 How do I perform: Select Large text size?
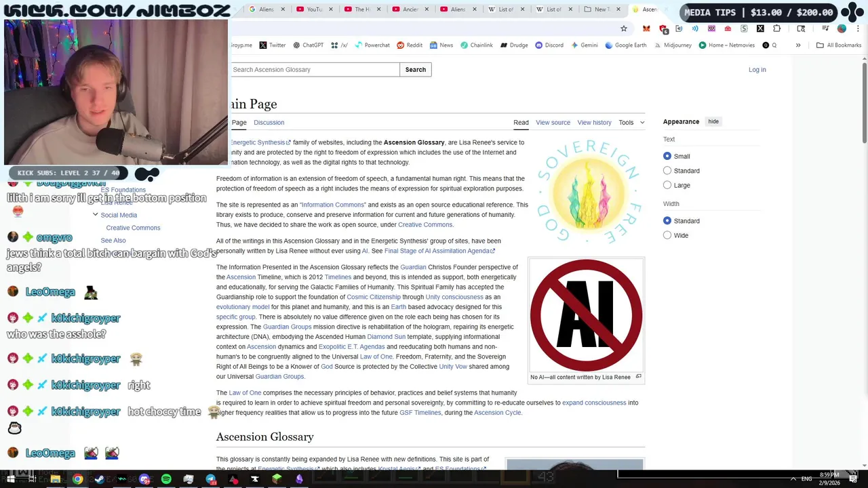click(x=667, y=185)
